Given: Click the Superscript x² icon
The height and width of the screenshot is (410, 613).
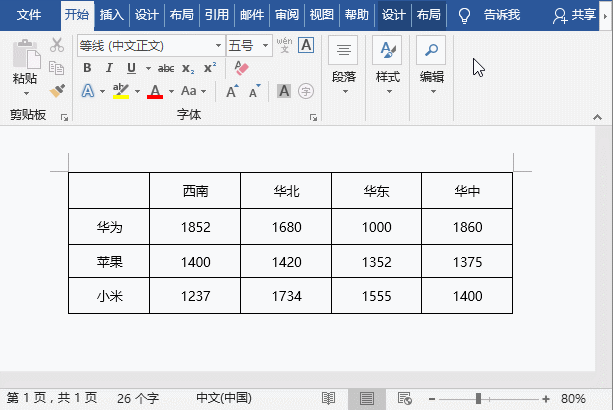Looking at the screenshot, I should tap(210, 68).
